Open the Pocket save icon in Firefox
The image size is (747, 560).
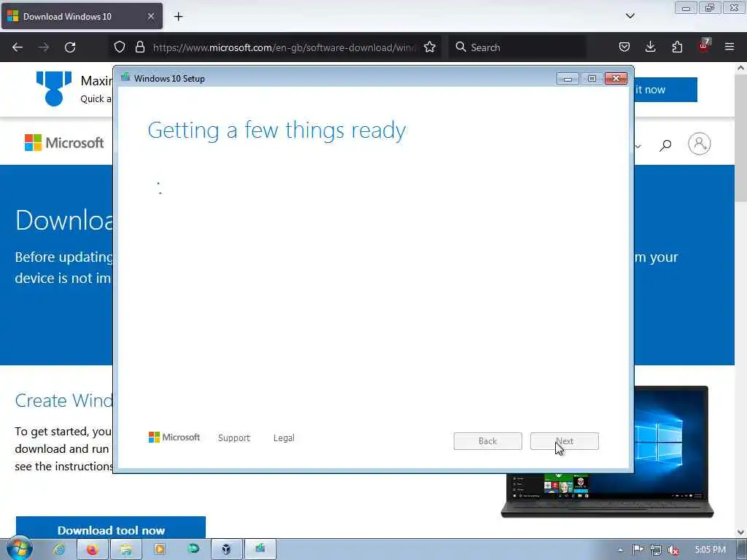tap(624, 47)
